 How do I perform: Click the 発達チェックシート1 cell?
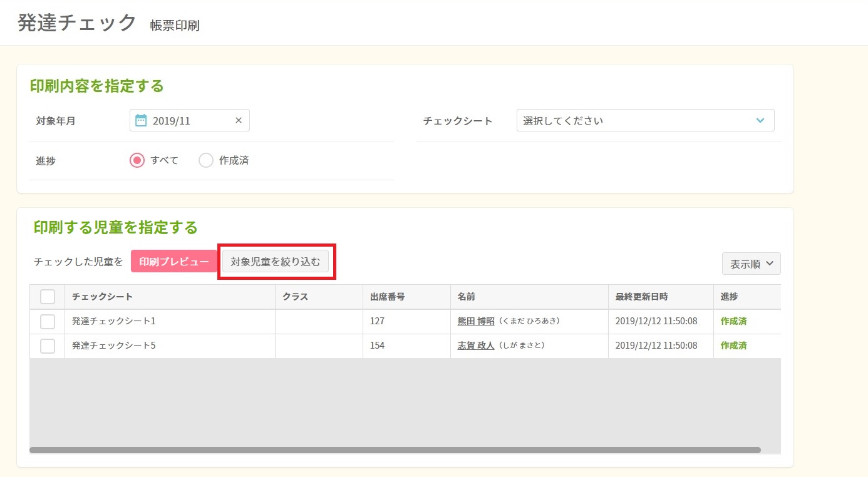(x=170, y=321)
